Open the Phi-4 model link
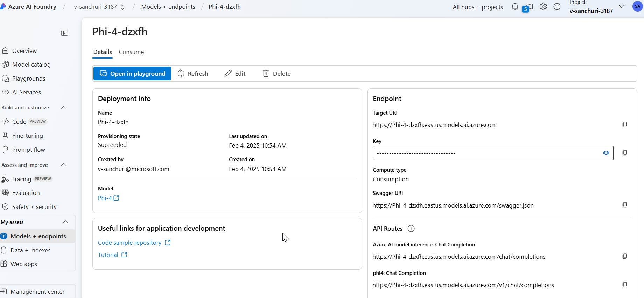 108,198
